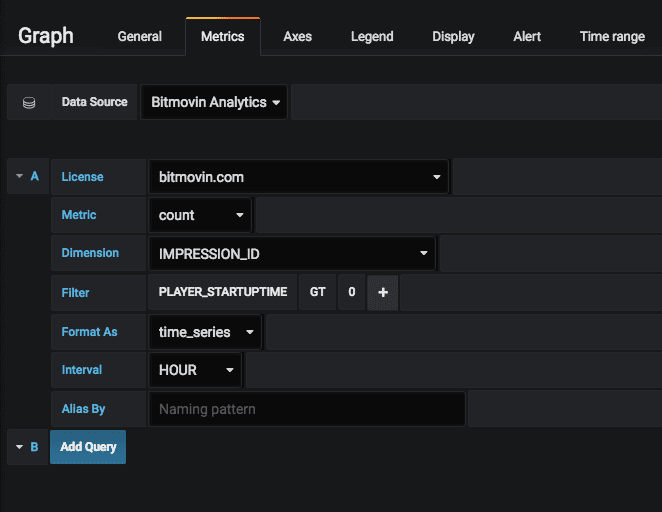The image size is (662, 512).
Task: Open the Bitmovin Analytics data source dropdown
Action: pyautogui.click(x=214, y=102)
